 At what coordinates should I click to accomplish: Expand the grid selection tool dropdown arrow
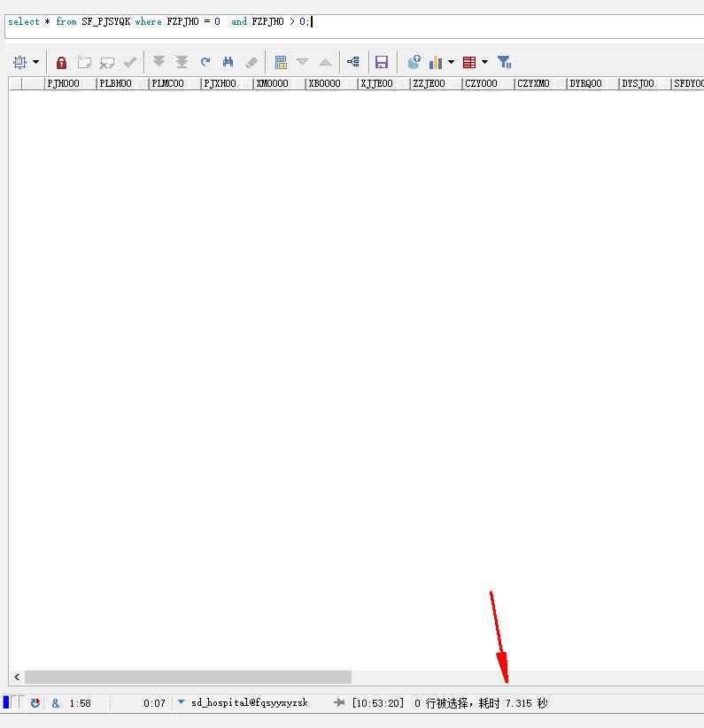coord(35,62)
